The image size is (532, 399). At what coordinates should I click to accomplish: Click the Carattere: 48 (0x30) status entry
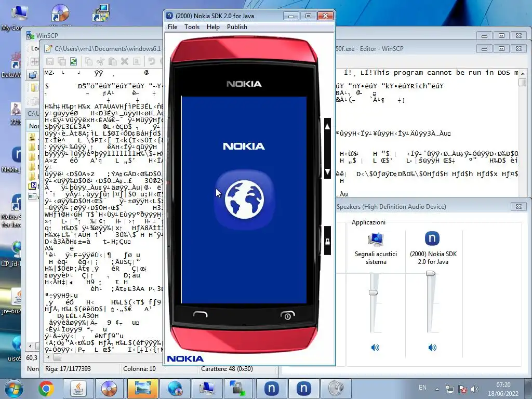pos(227,369)
